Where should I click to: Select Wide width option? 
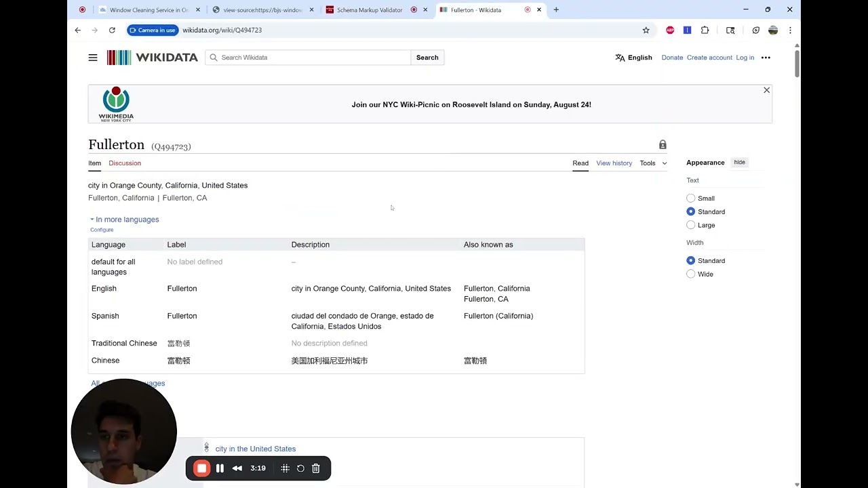pyautogui.click(x=690, y=274)
